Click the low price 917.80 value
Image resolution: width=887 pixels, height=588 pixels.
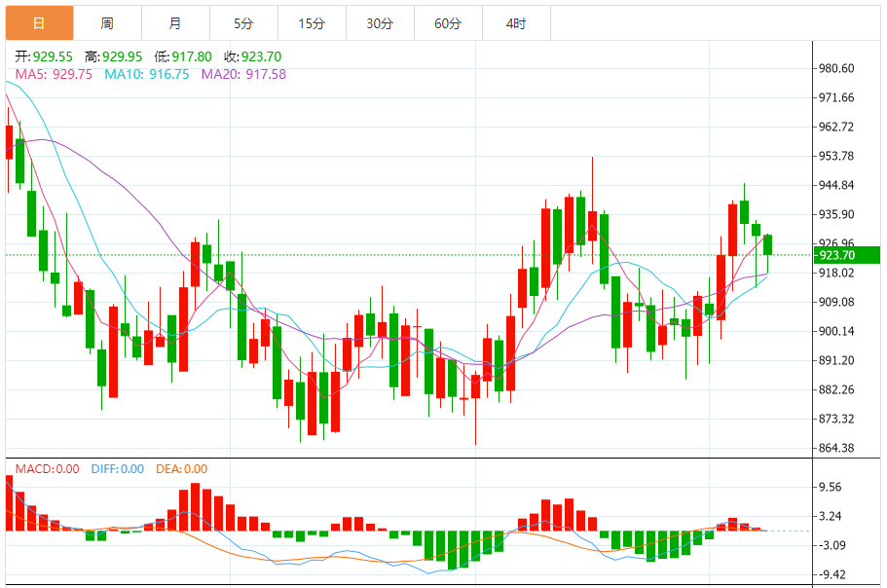click(192, 56)
